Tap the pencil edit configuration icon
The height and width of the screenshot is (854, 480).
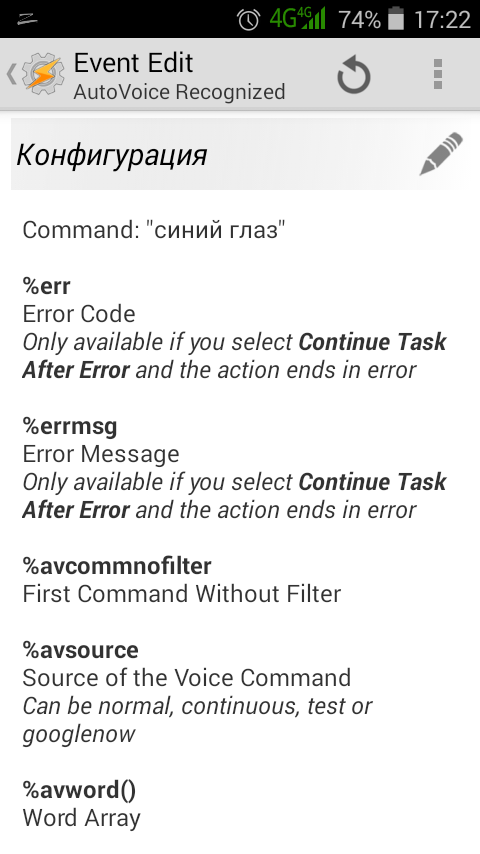coord(442,154)
